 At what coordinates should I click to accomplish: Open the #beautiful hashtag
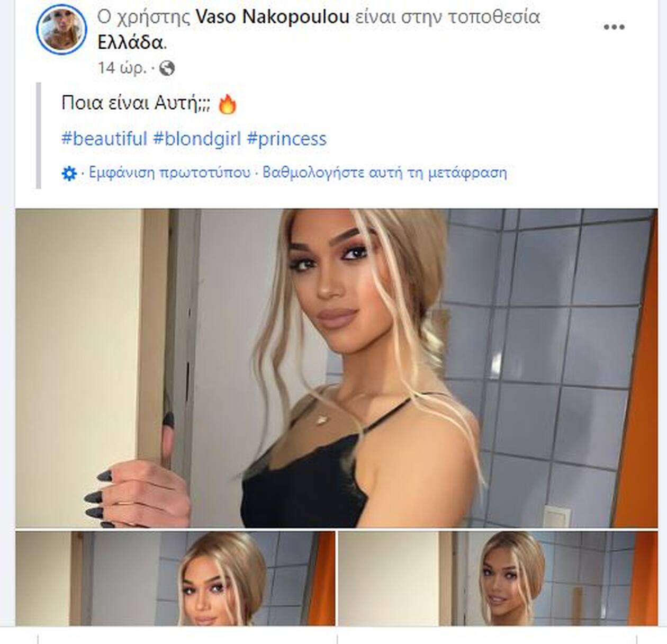pos(104,139)
